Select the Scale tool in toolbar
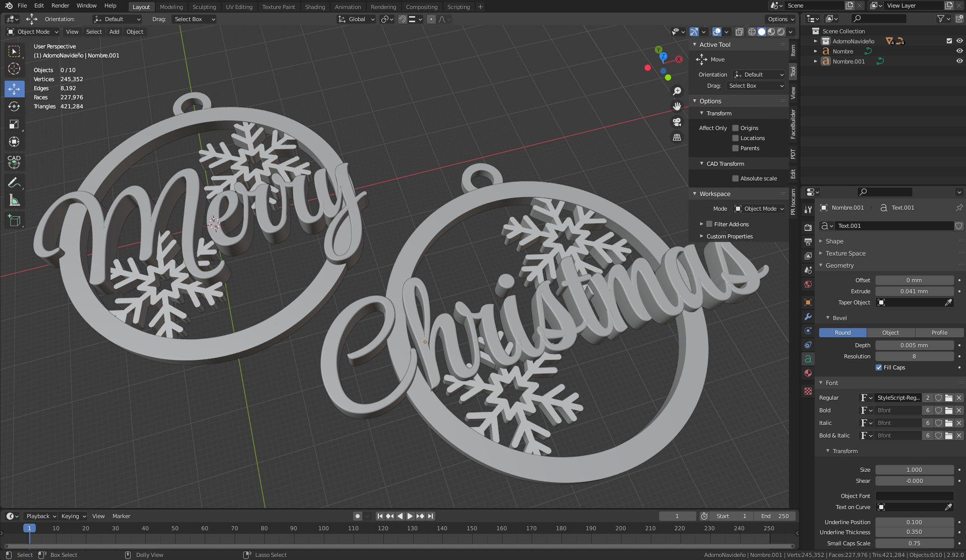This screenshot has height=560, width=966. point(14,124)
